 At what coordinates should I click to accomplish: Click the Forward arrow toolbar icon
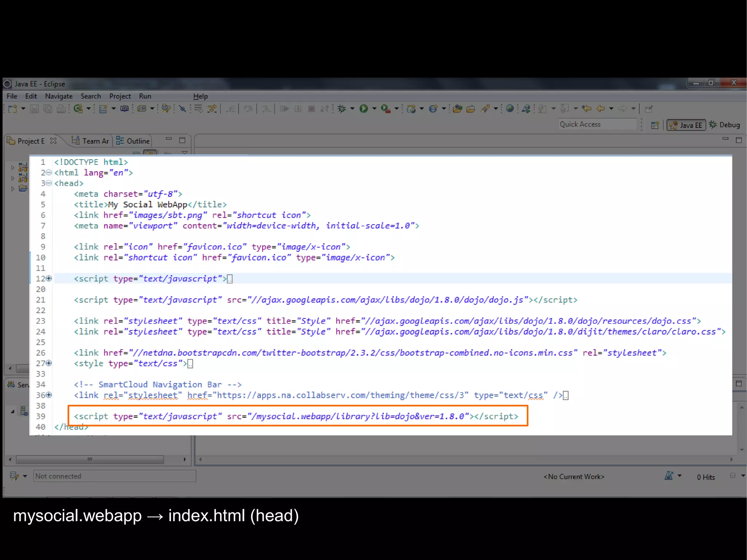(623, 109)
